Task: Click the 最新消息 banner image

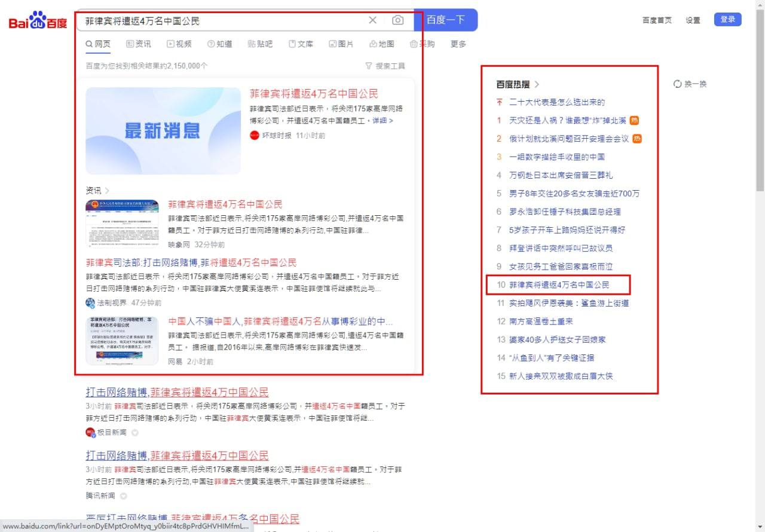Action: click(163, 131)
